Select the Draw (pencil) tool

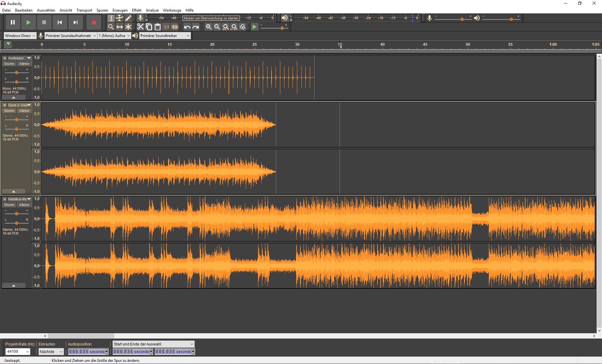pos(128,18)
